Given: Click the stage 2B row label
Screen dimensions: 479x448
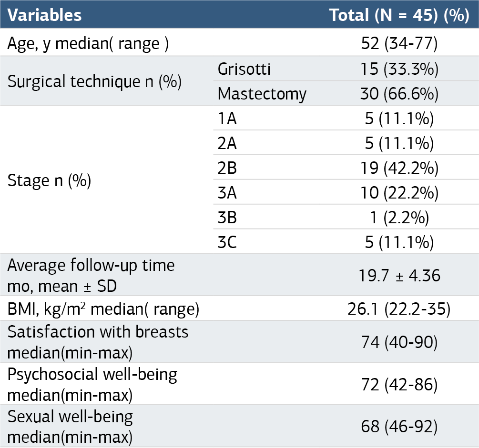Looking at the screenshot, I should coord(227,168).
